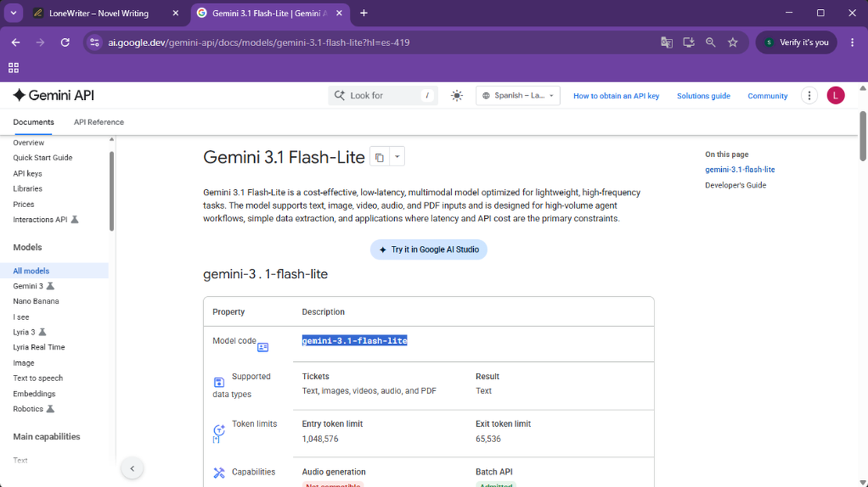Open the Spanish language selector dropdown

pyautogui.click(x=518, y=96)
